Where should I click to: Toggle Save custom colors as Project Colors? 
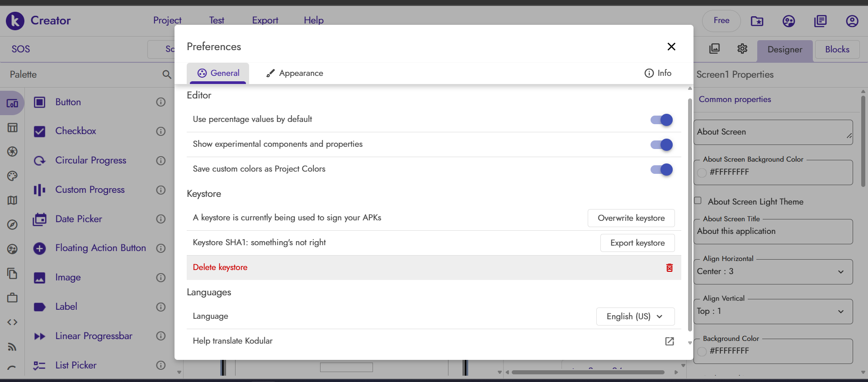pos(661,169)
